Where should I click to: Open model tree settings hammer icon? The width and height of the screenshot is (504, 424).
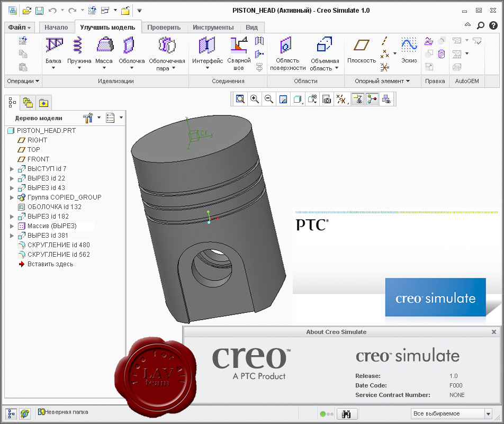[x=87, y=118]
